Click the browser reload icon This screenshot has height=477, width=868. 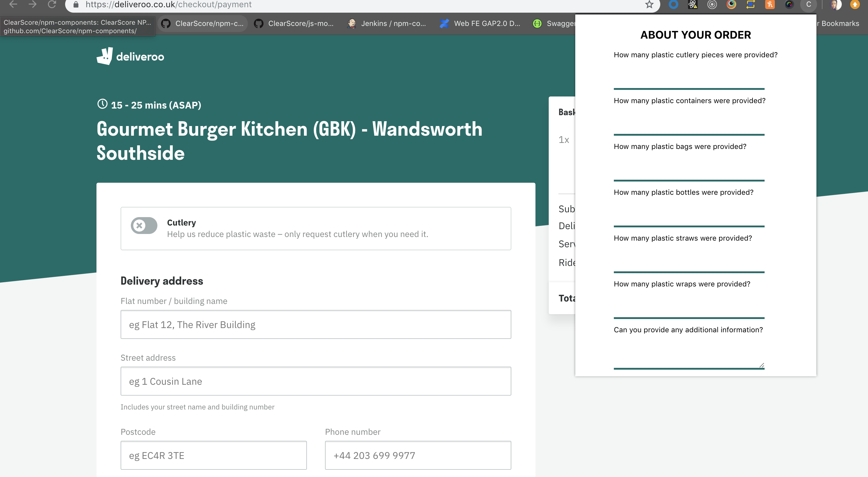click(52, 5)
